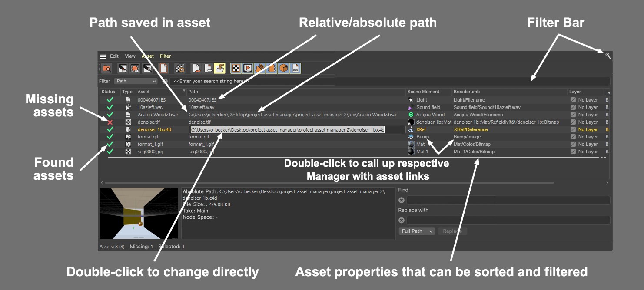
Task: Toggle the sound speaker filter toolbar icon
Action: (x=259, y=68)
